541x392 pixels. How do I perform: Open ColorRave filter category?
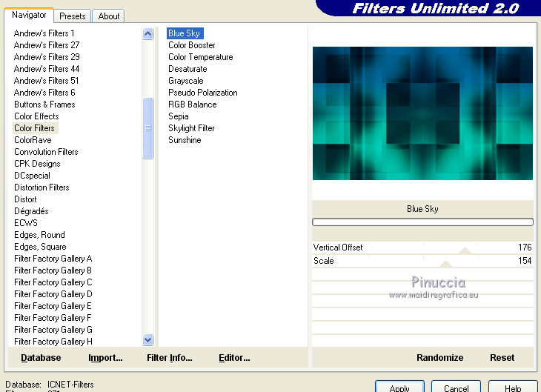[33, 140]
